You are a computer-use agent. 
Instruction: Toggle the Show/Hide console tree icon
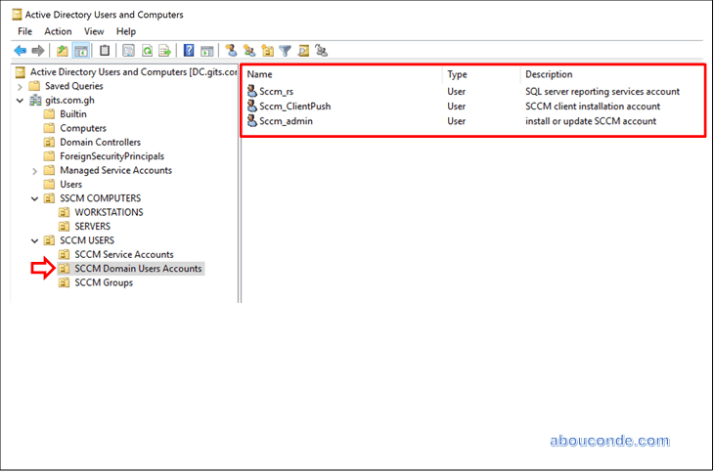(80, 50)
